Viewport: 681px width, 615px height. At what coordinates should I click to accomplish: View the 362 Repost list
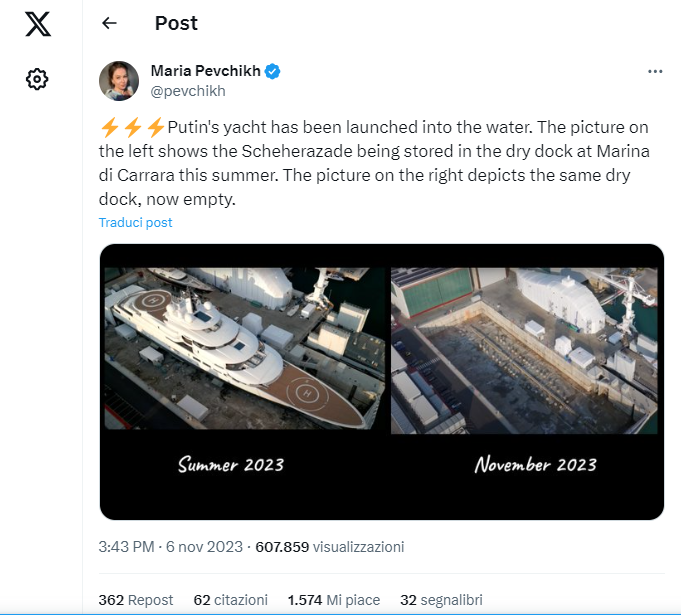(136, 600)
